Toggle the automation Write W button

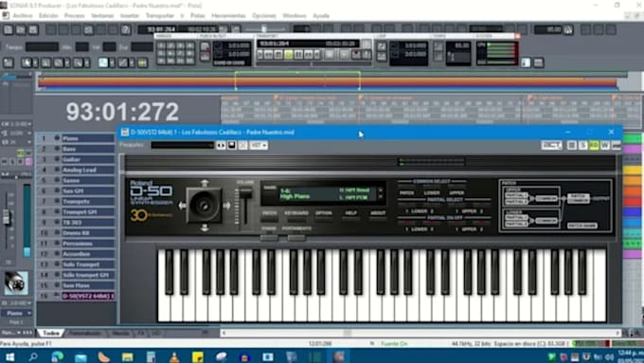[605, 145]
